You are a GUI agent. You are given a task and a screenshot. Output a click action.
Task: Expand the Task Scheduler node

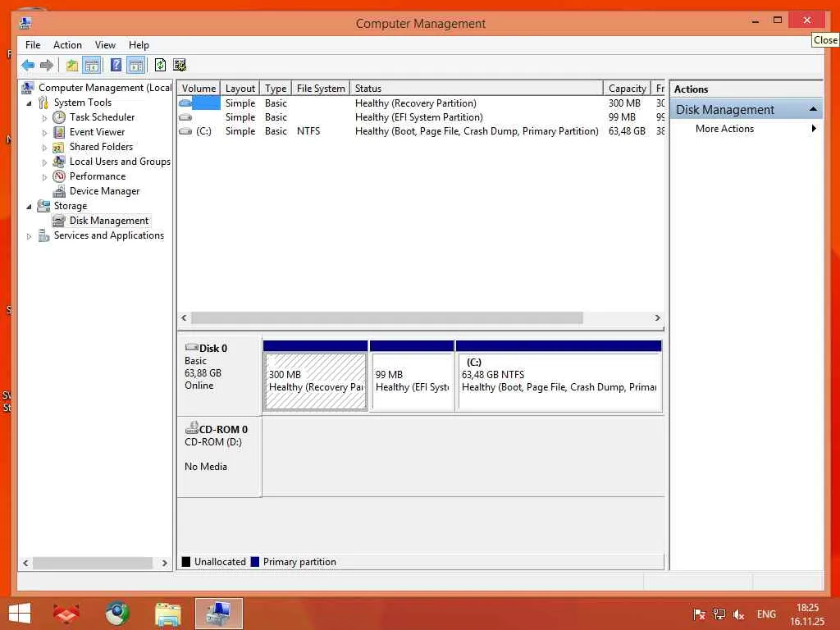click(x=44, y=118)
